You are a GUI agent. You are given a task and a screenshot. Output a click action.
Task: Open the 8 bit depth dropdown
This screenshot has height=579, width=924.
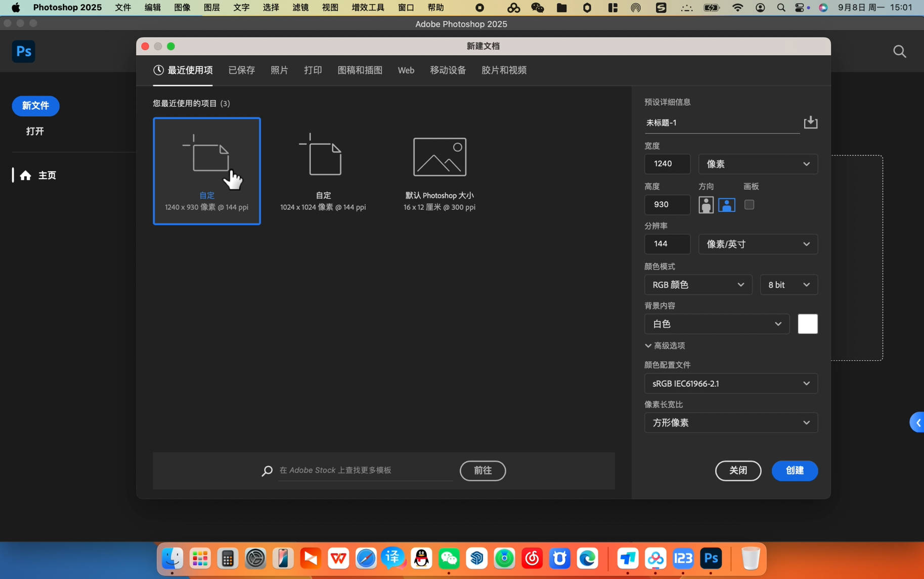(788, 285)
